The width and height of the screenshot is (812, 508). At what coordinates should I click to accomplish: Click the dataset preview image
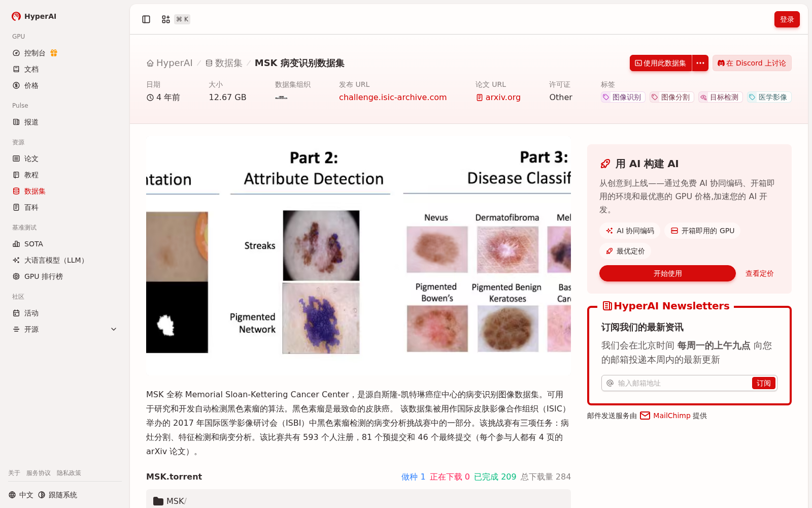(x=358, y=255)
